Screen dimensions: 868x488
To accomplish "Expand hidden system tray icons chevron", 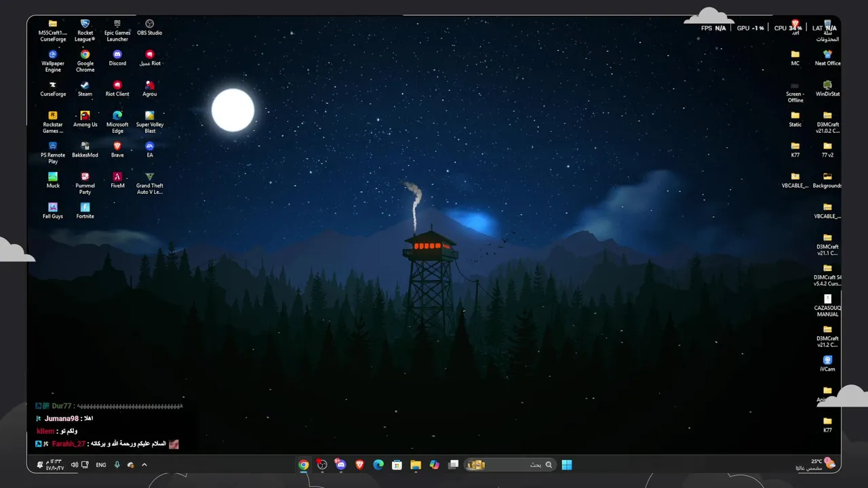I will pos(144,465).
